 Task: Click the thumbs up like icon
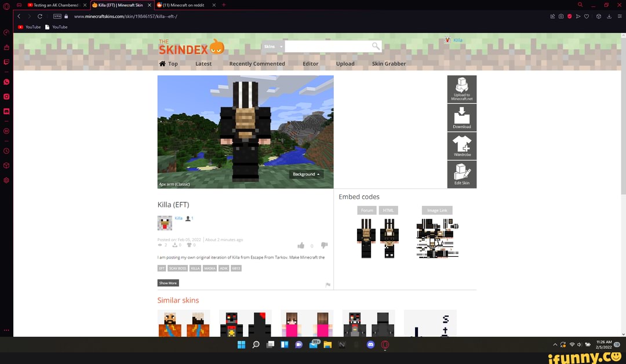click(x=301, y=246)
